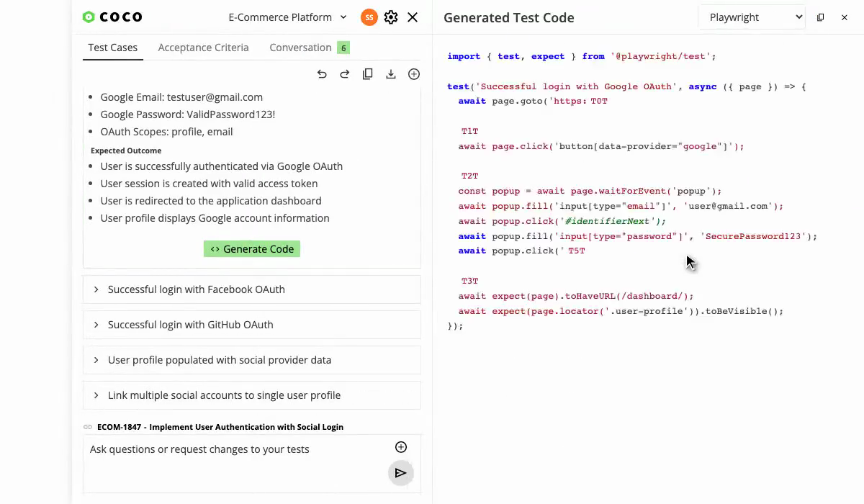Add a new test case with the plus icon
This screenshot has width=864, height=504.
[x=414, y=73]
